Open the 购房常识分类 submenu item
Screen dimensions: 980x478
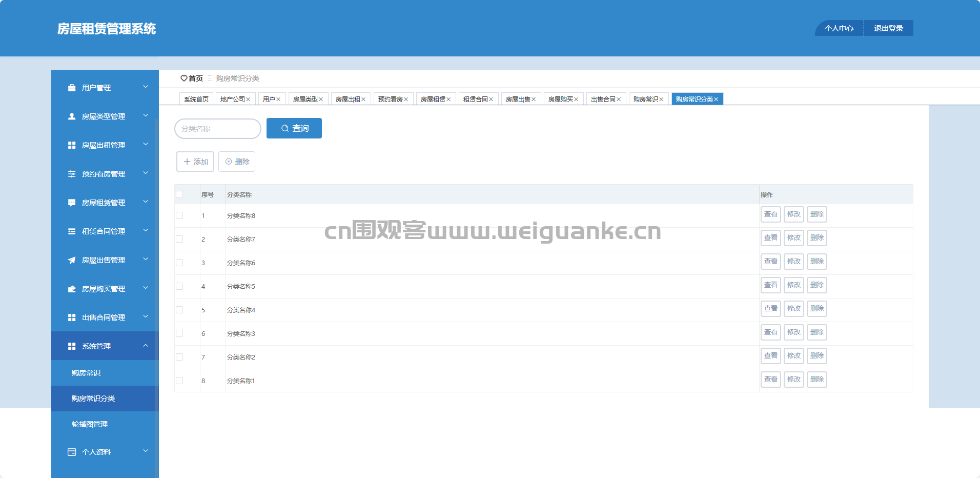pyautogui.click(x=105, y=399)
